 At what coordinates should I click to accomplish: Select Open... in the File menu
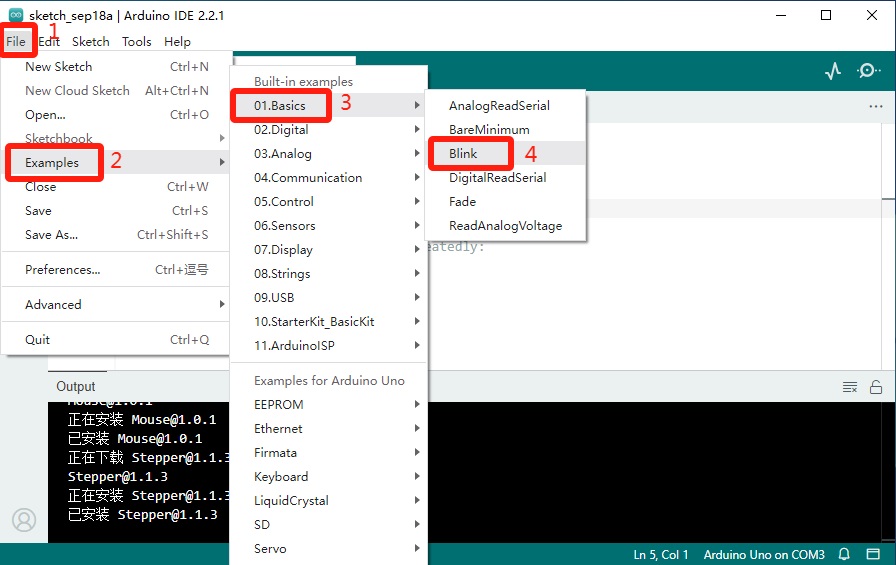tap(116, 115)
